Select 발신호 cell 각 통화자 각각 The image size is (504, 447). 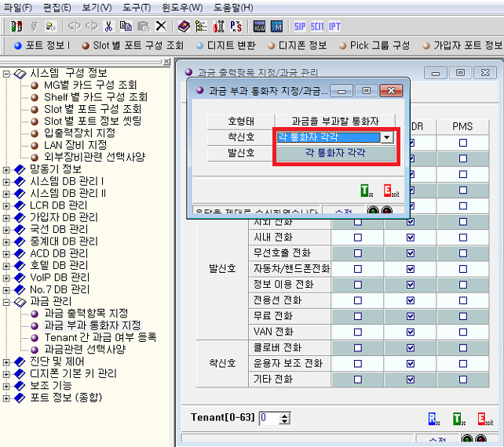point(335,153)
